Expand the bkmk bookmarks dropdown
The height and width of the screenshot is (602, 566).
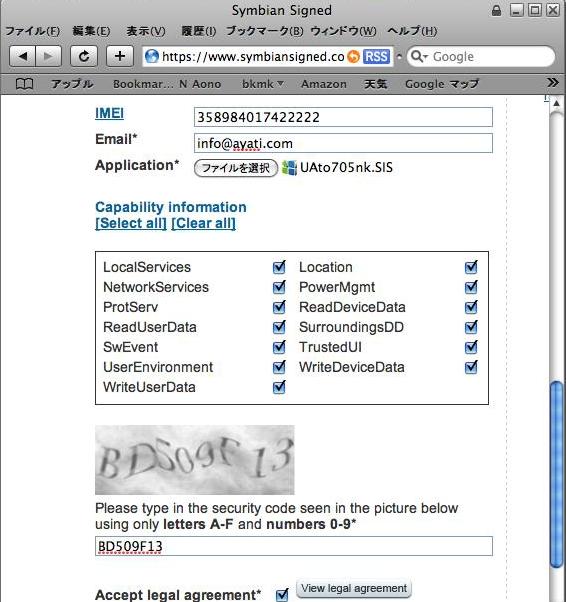tap(263, 84)
